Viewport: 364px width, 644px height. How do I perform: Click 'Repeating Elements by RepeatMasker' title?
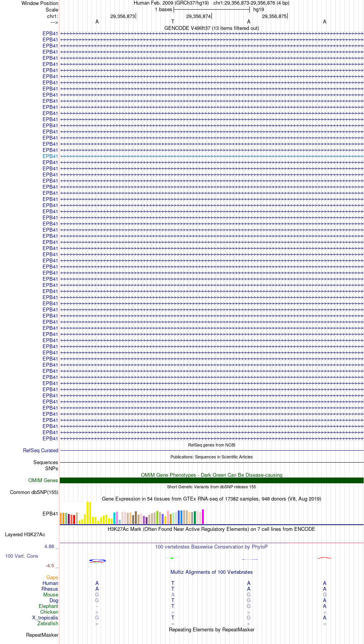click(x=212, y=629)
